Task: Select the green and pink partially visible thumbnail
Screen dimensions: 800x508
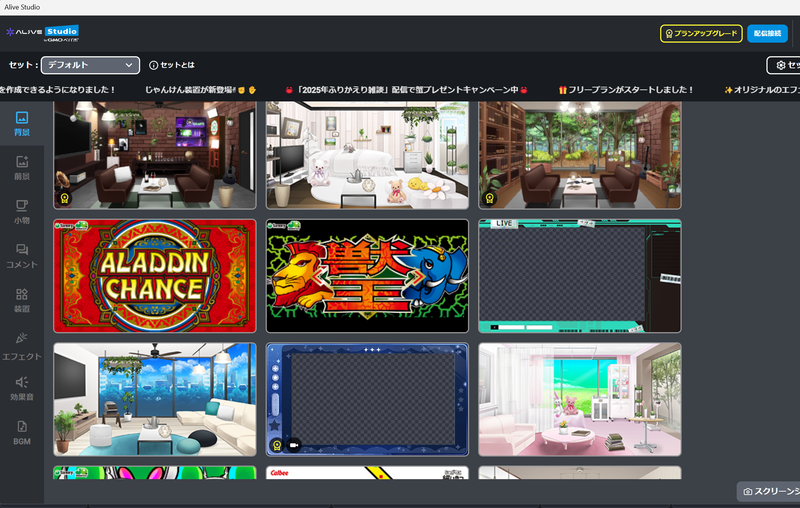Action: (155, 473)
